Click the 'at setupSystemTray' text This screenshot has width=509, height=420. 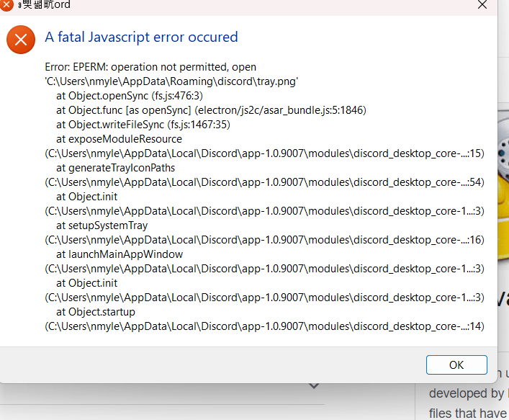pos(102,225)
